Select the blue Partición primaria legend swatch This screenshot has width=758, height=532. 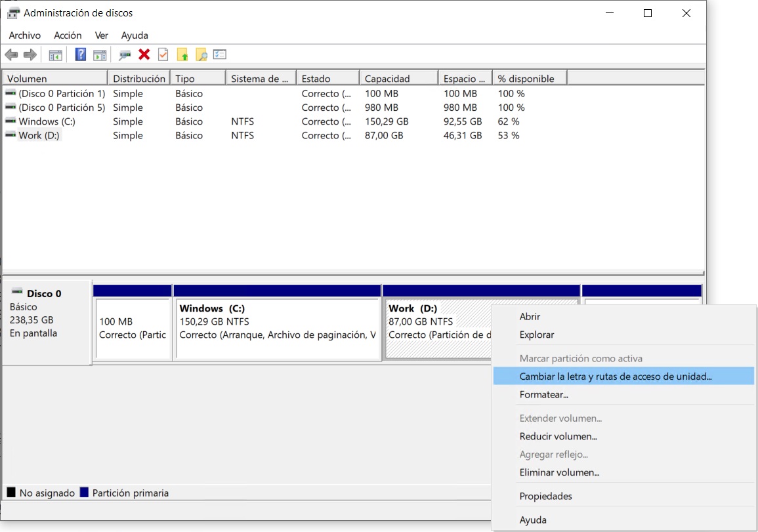(84, 493)
